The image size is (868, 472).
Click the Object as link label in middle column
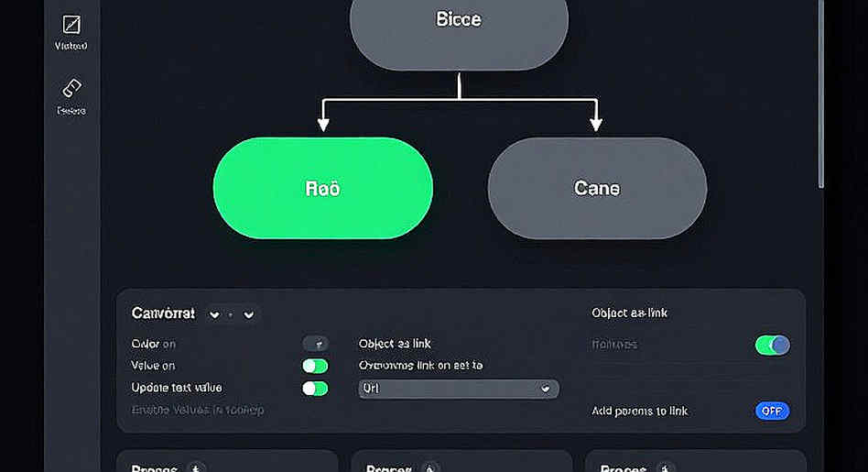[x=395, y=344]
